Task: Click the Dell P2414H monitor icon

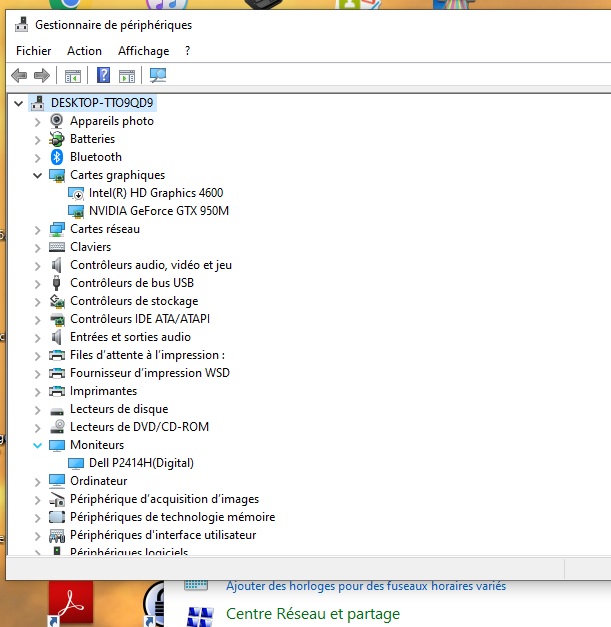Action: point(76,463)
